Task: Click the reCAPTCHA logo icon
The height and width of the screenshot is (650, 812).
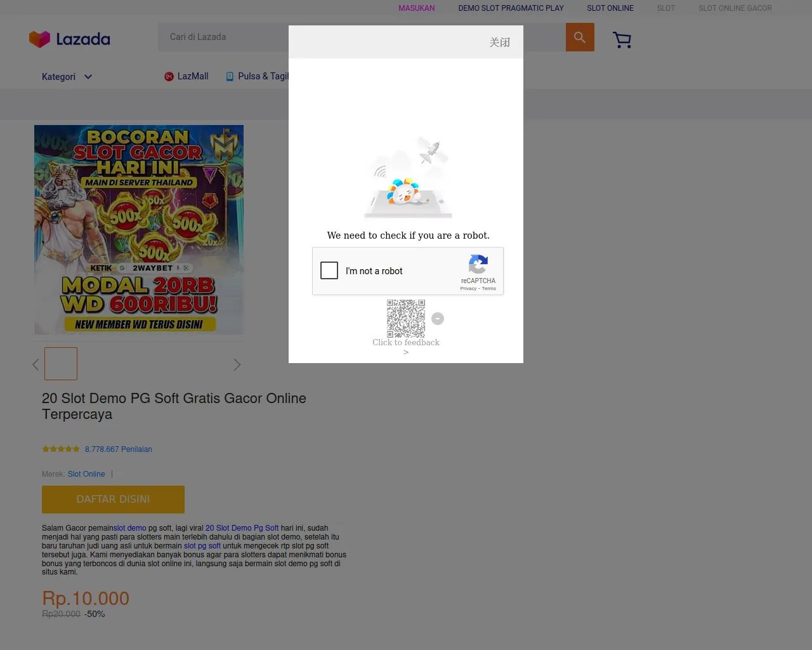Action: (x=478, y=264)
